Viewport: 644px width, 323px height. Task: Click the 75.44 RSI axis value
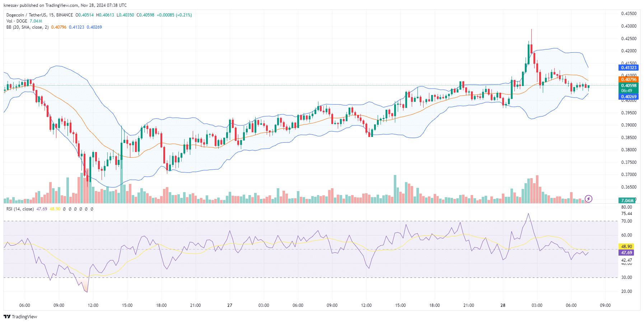626,214
